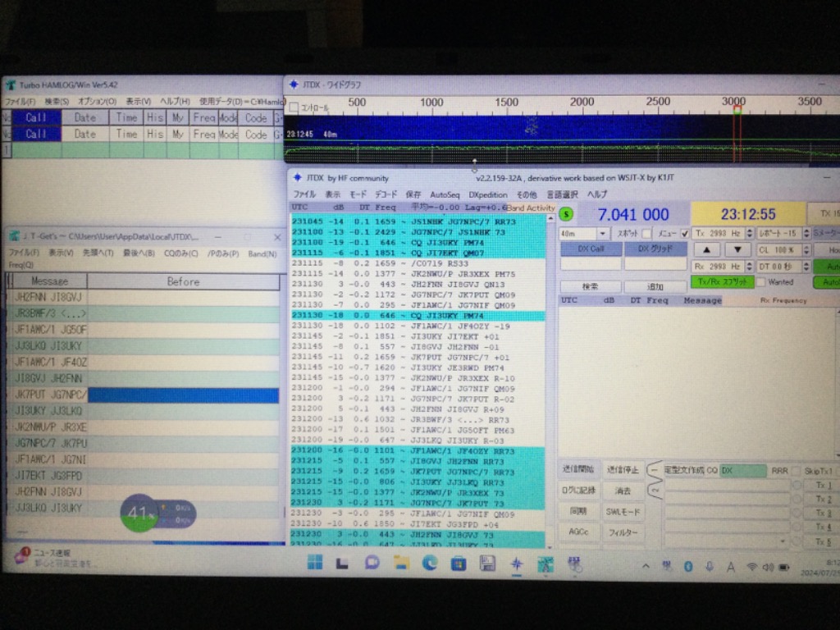Click the down arrow frequency button
This screenshot has height=630, width=840.
737,249
